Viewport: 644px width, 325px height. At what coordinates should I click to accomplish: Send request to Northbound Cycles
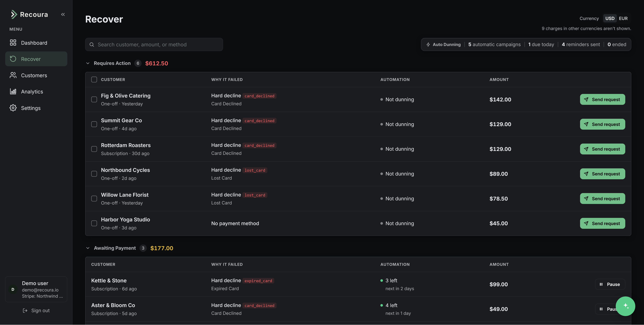click(x=603, y=174)
